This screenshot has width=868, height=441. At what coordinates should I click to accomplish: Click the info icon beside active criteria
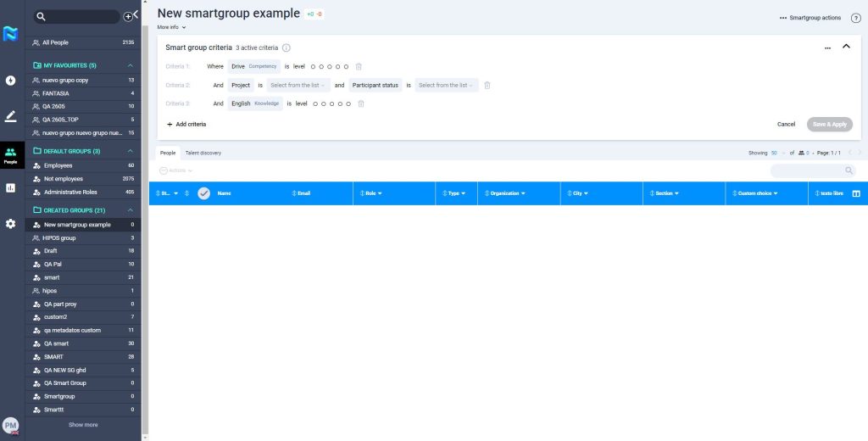[x=286, y=48]
